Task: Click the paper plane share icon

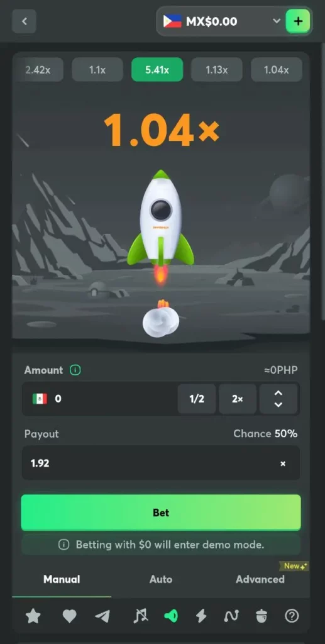Action: (102, 616)
